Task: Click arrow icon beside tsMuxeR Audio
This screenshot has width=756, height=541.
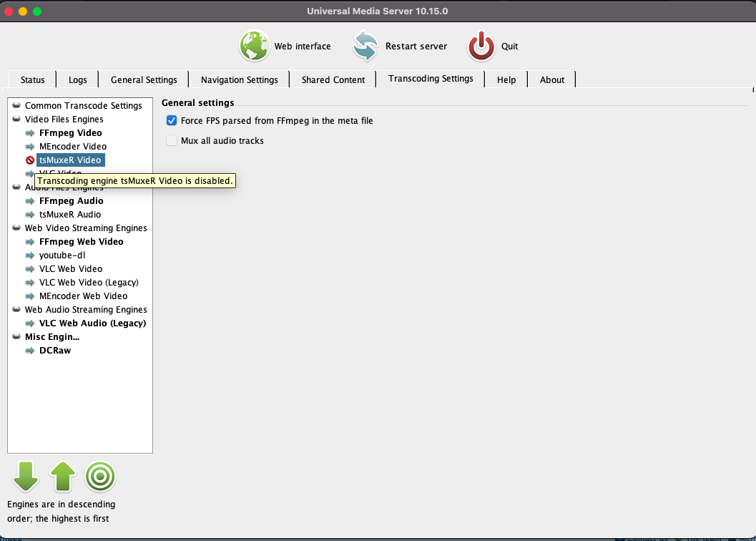Action: coord(30,214)
